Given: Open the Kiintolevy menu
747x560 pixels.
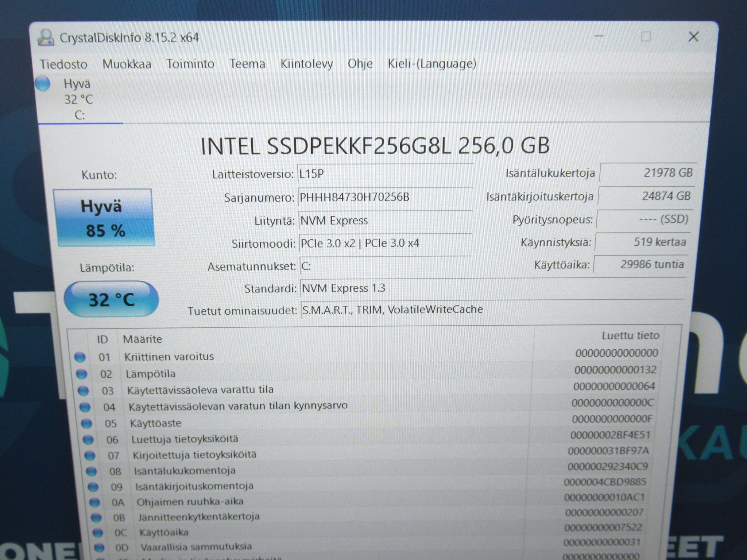Looking at the screenshot, I should (x=307, y=64).
